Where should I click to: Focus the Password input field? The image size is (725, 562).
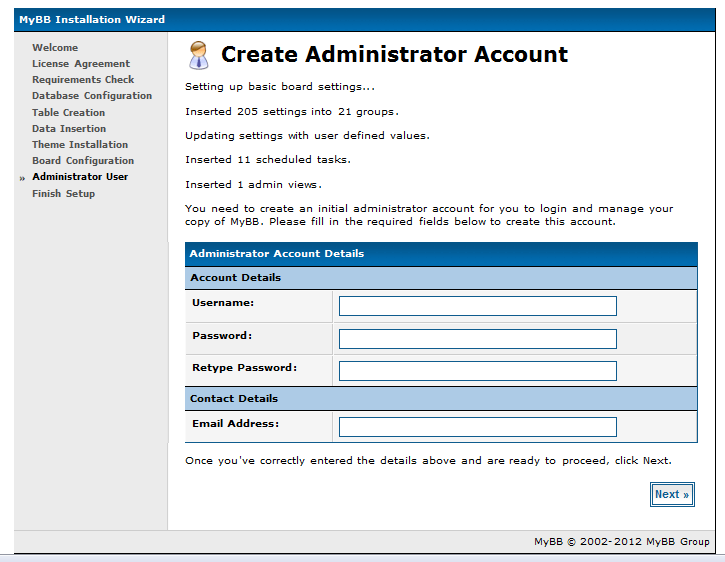click(x=478, y=339)
